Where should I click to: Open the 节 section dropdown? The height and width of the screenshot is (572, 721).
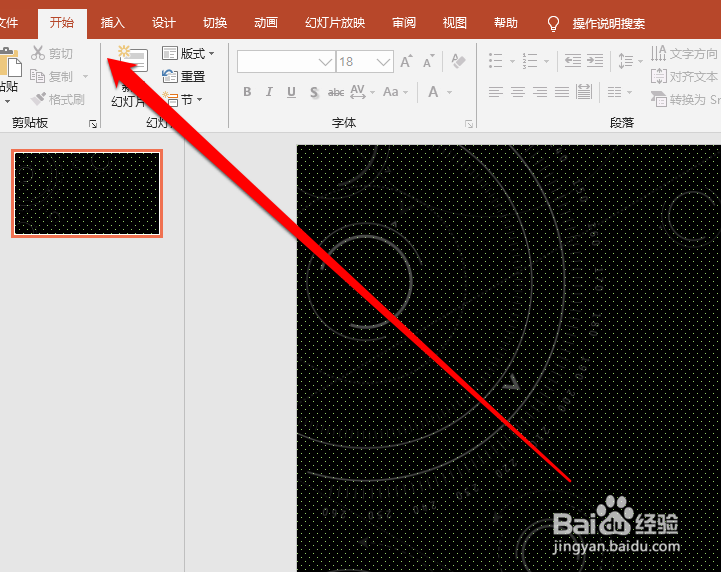click(x=183, y=99)
